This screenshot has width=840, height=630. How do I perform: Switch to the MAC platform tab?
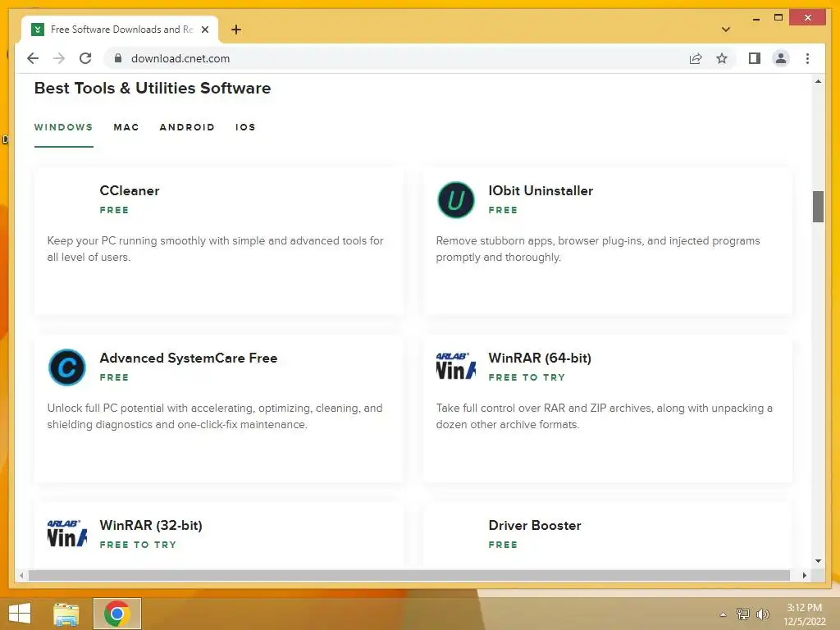pyautogui.click(x=126, y=127)
